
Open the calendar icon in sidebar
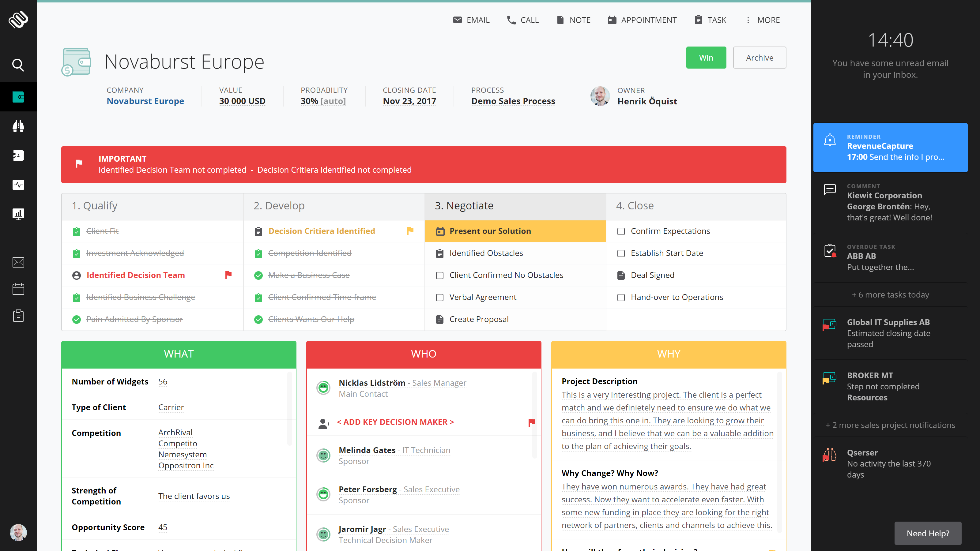18,289
